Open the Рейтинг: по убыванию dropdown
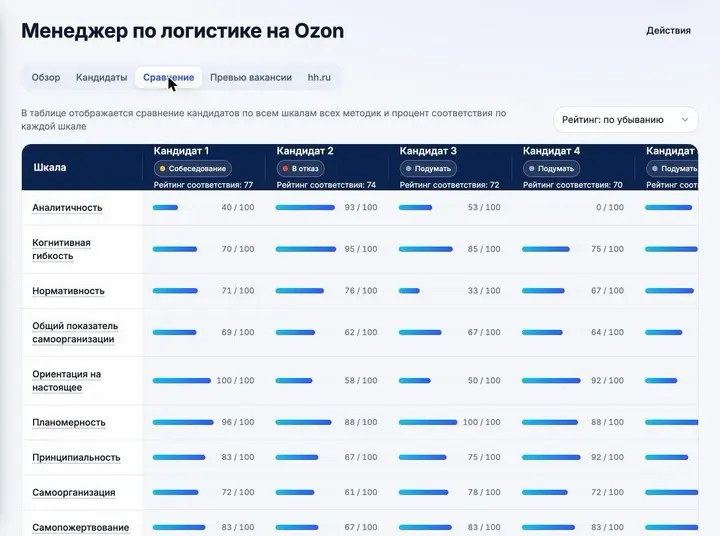This screenshot has width=720, height=536. pos(625,120)
